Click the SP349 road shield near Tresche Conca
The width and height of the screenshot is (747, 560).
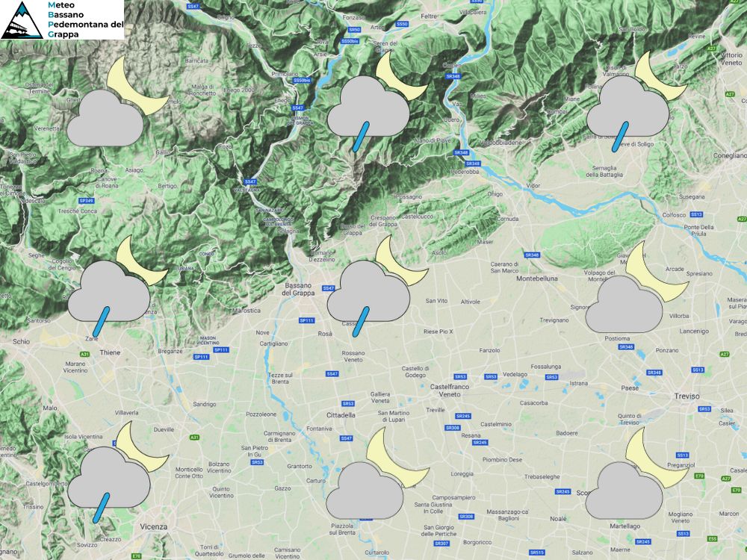tap(87, 201)
